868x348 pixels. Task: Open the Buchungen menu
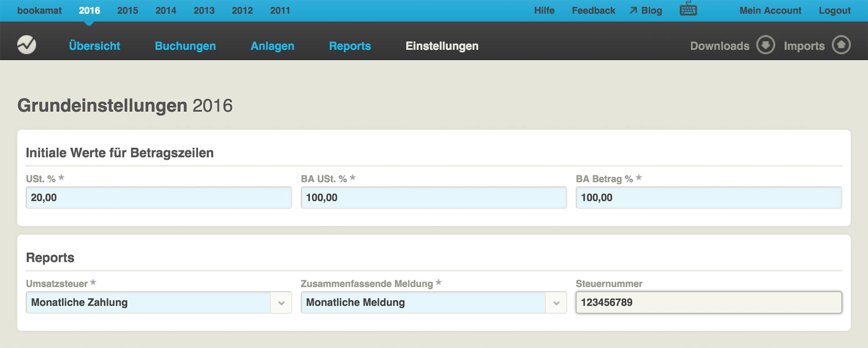(x=185, y=46)
